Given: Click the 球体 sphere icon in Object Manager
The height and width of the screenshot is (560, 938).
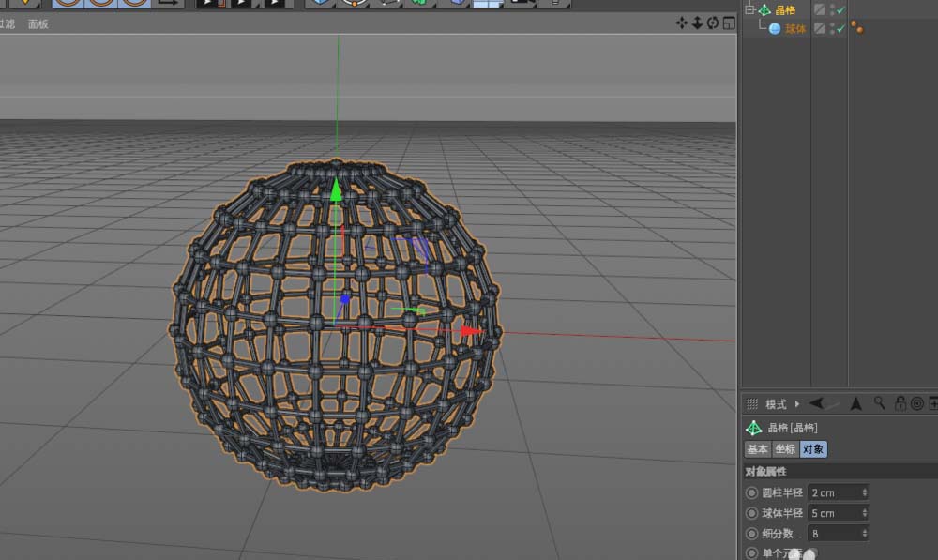Looking at the screenshot, I should tap(776, 27).
